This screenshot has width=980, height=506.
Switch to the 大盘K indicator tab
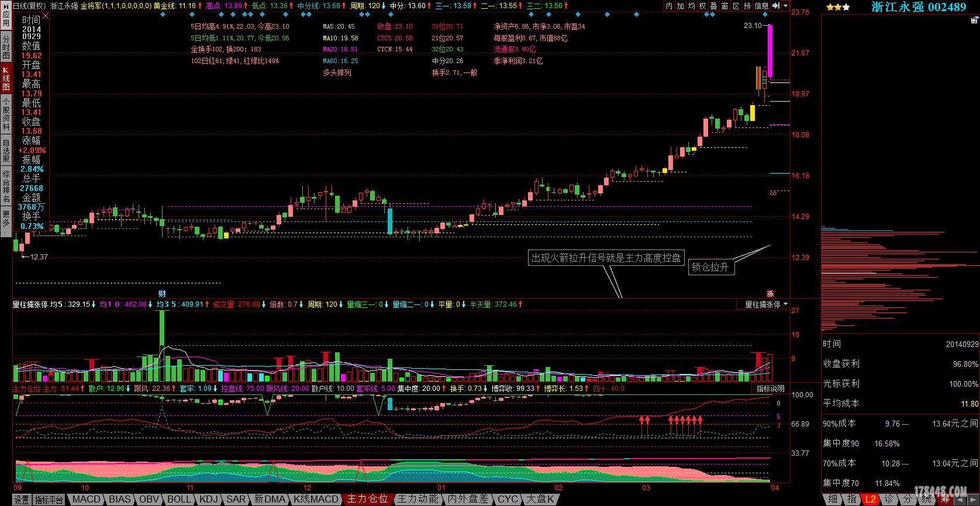[x=540, y=500]
